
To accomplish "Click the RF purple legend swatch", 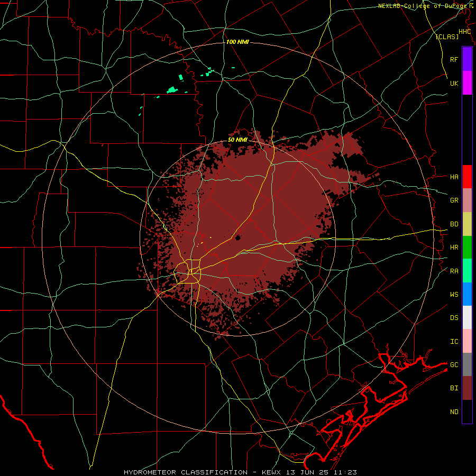I will 467,59.
